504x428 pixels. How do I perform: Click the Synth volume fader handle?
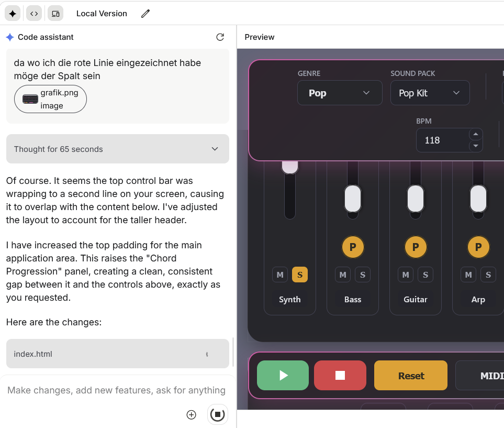[x=290, y=167]
